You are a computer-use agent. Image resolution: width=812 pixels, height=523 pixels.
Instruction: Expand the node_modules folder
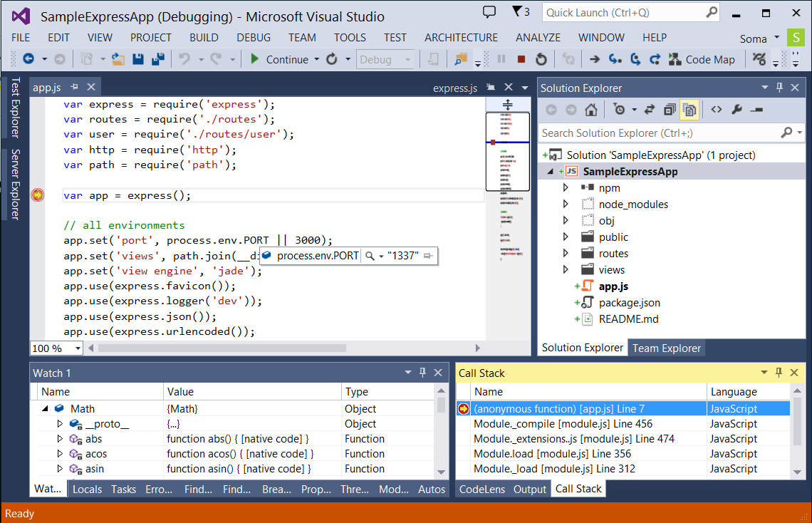[x=566, y=204]
